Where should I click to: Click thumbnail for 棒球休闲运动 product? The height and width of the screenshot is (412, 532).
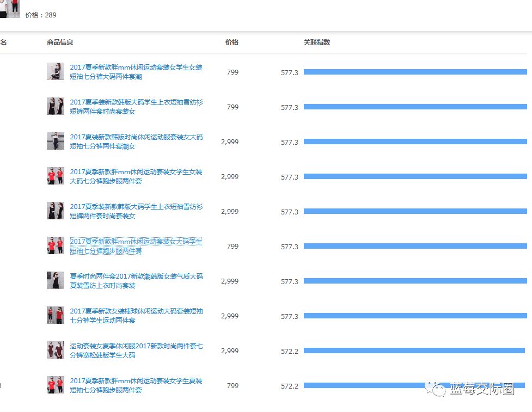tap(56, 315)
